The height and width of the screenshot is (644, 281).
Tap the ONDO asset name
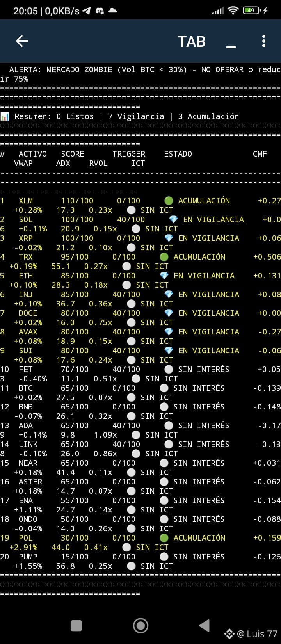click(x=28, y=519)
